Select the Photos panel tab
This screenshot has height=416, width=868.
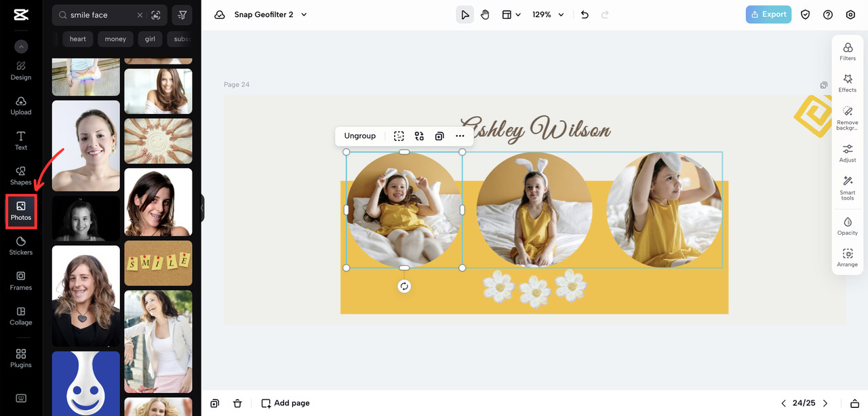tap(21, 211)
